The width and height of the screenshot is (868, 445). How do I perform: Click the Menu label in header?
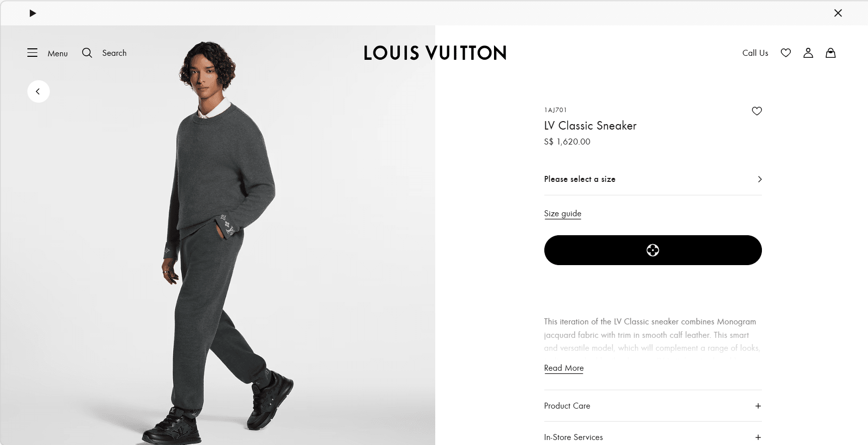pos(58,53)
